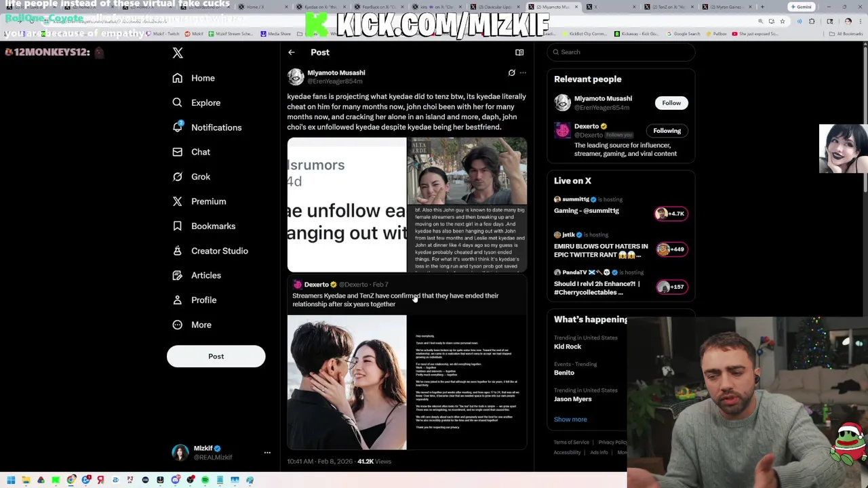The height and width of the screenshot is (488, 868).
Task: Open Discord from the taskbar
Action: click(175, 480)
